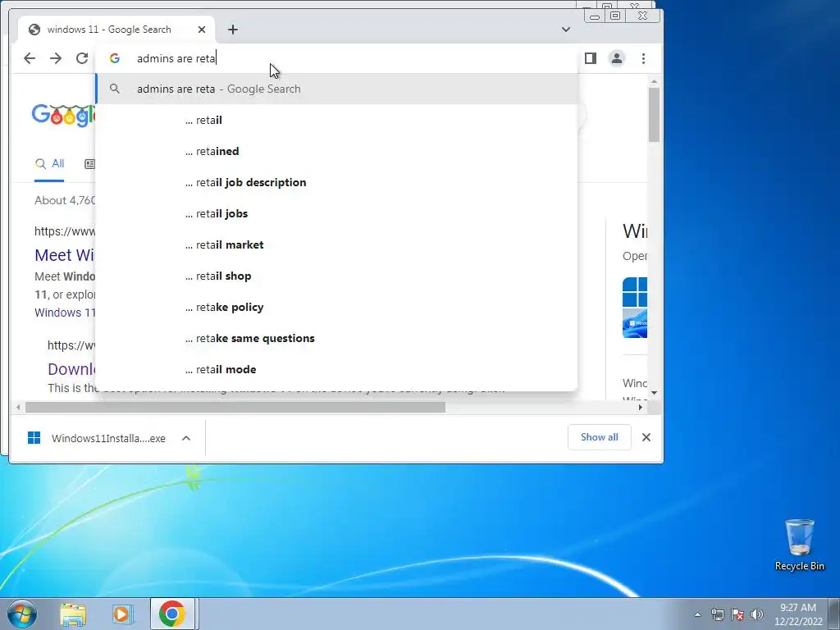Reload the page with the refresh icon
This screenshot has height=630, width=840.
point(82,58)
